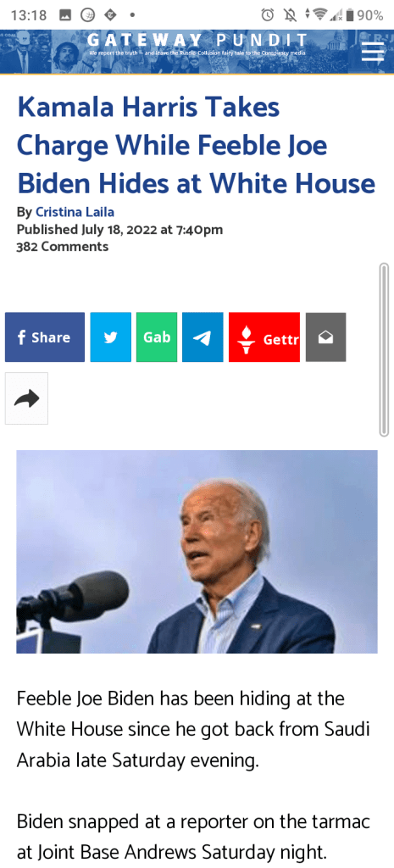Tweet article via Twitter bird icon

[x=111, y=337]
